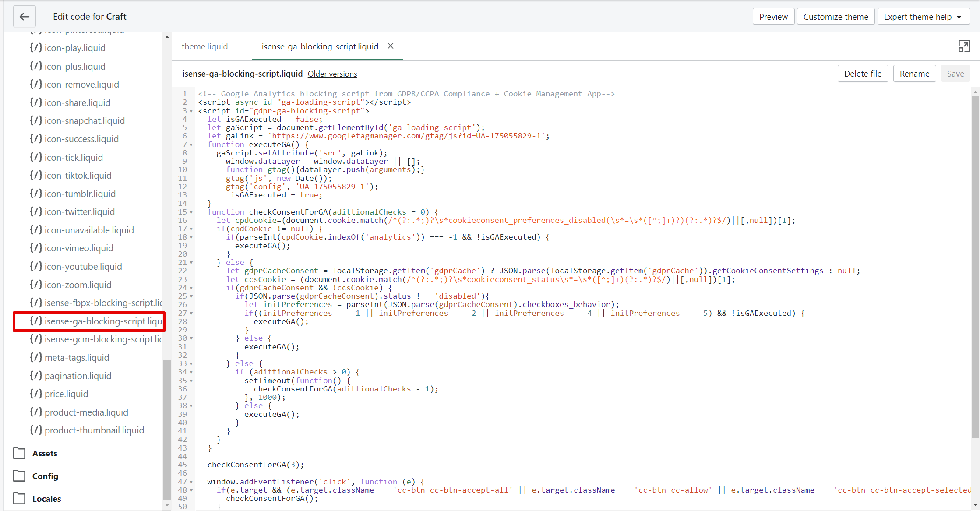The image size is (980, 511).
Task: Open icon-share.liquid file
Action: coord(70,103)
